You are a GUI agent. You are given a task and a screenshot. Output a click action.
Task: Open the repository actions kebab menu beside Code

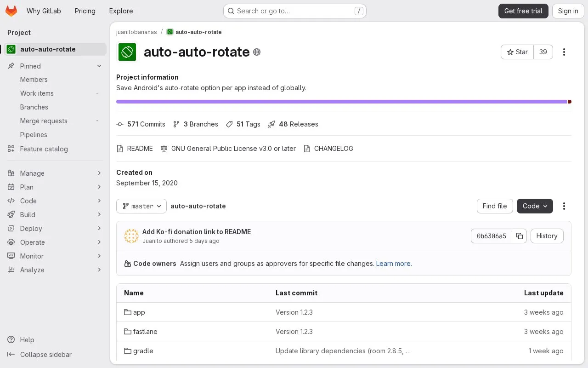pyautogui.click(x=564, y=206)
